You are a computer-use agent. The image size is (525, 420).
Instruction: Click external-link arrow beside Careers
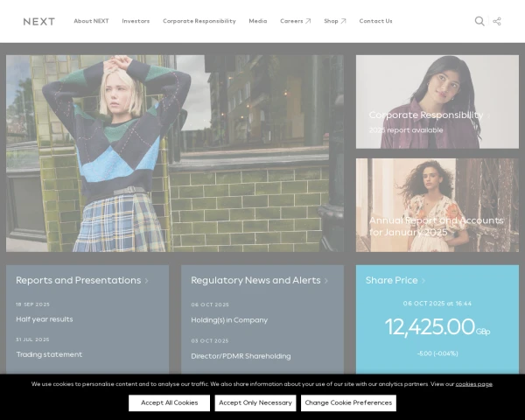coord(308,21)
